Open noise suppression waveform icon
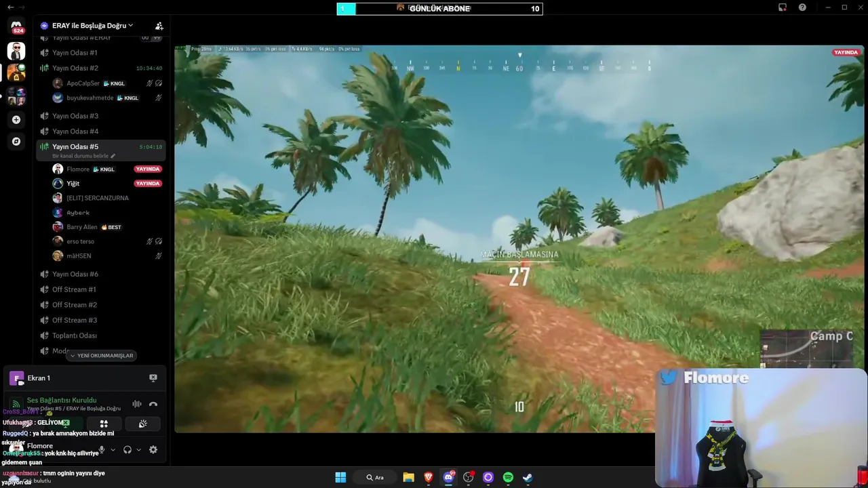The image size is (868, 488). point(137,404)
